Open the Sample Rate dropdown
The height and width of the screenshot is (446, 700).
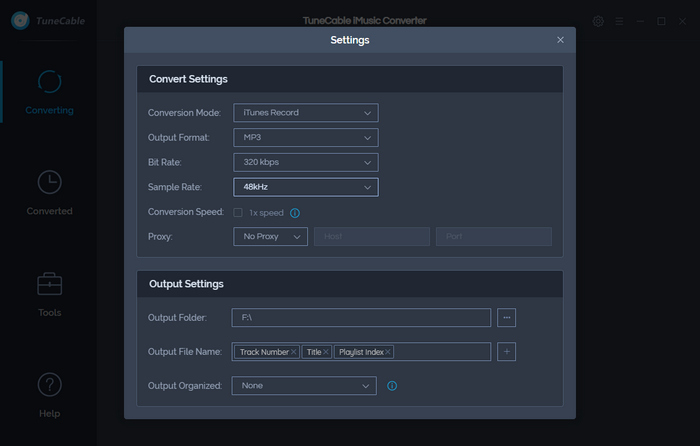point(306,187)
